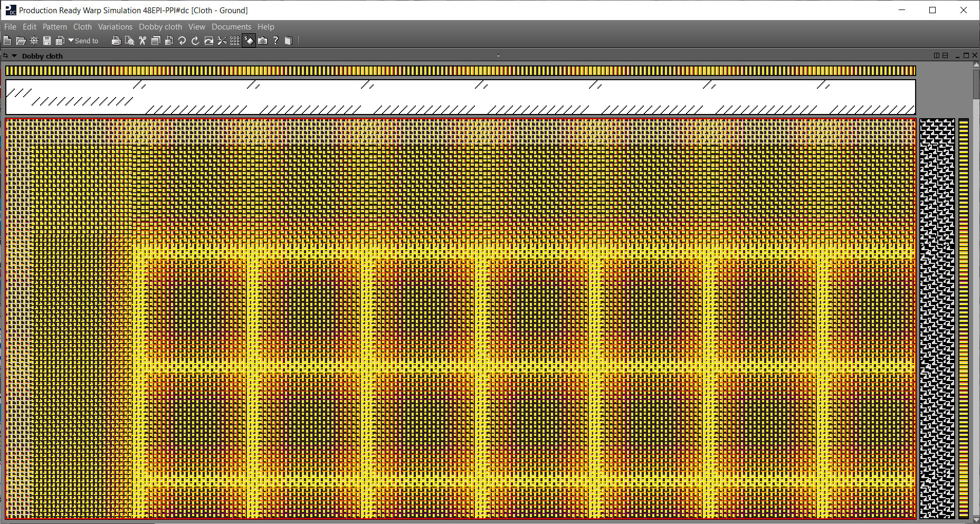Open a file using the folder icon
Viewport: 980px width, 524px height.
coord(21,41)
